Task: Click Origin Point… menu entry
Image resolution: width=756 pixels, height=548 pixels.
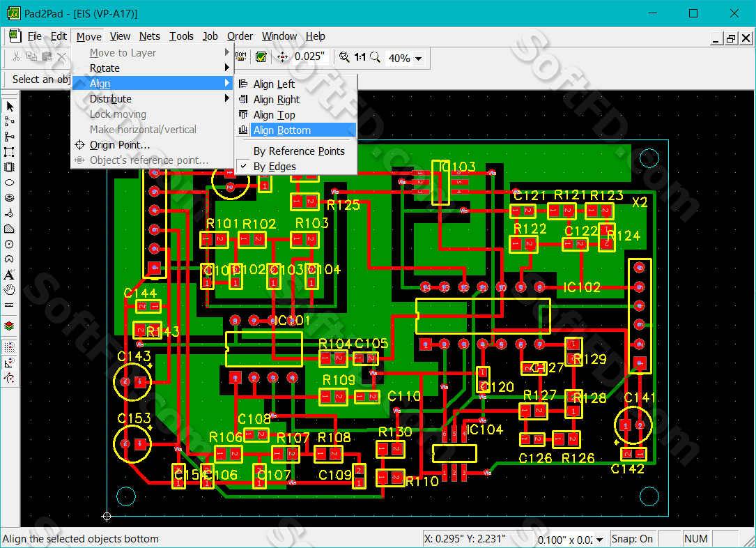Action: pos(153,145)
